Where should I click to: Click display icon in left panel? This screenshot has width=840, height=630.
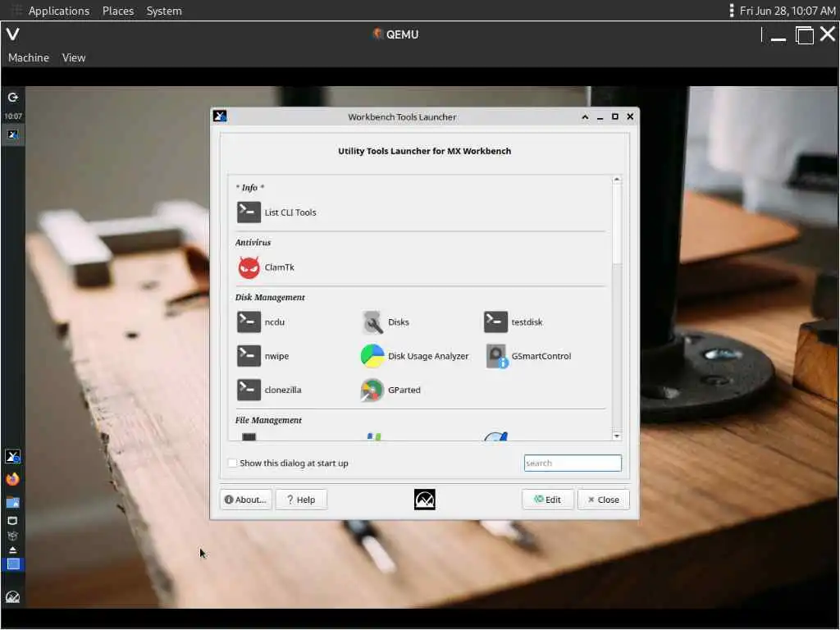[12, 521]
